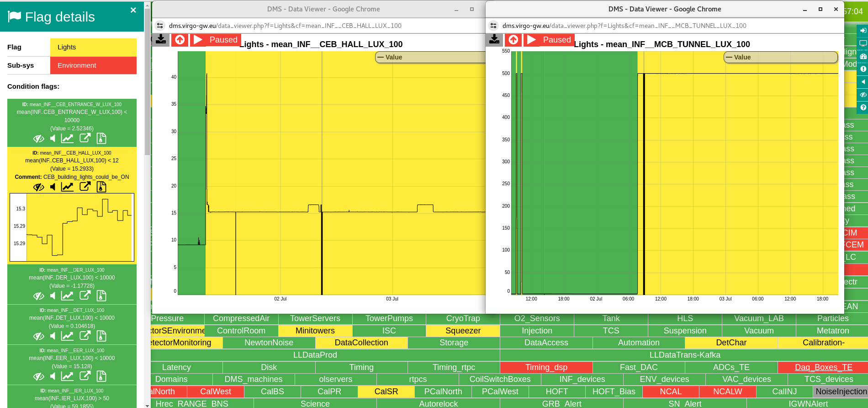868x408 pixels.
Task: Open the yellow CalSR flag
Action: pos(386,392)
